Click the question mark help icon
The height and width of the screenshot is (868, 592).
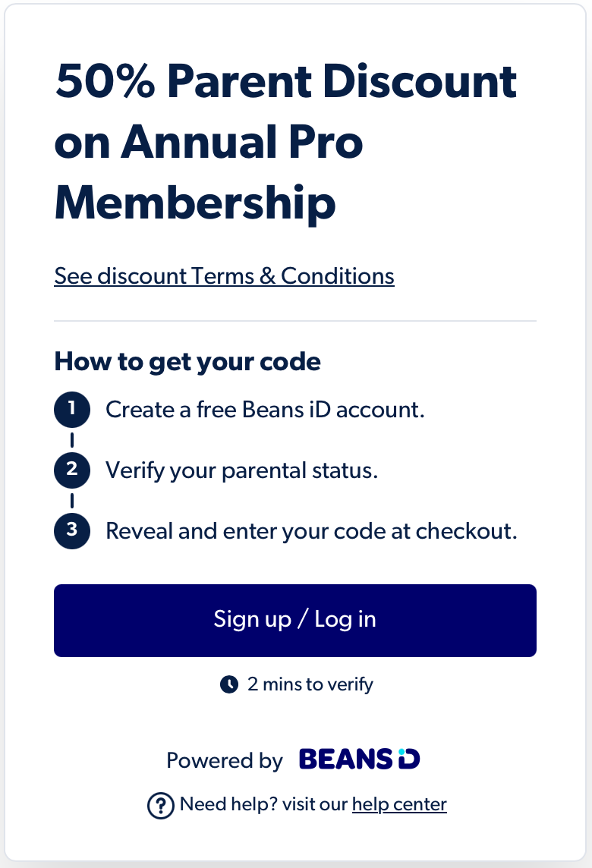[x=161, y=806]
